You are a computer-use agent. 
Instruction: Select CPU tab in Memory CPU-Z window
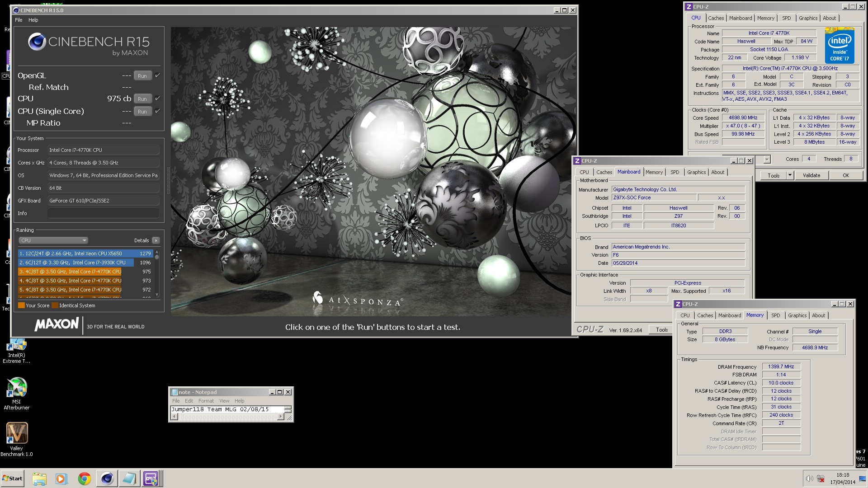click(685, 315)
